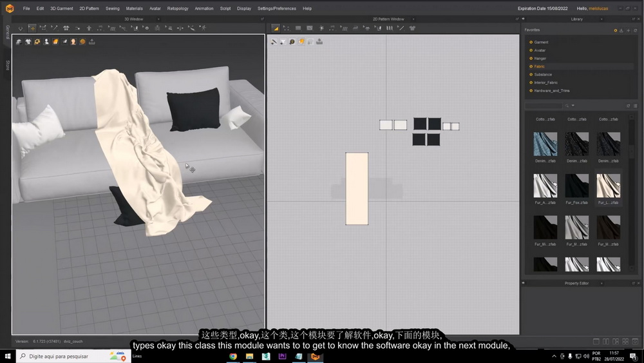
Task: Select the Edit Pattern tool in 2D toolbar
Action: point(287,28)
